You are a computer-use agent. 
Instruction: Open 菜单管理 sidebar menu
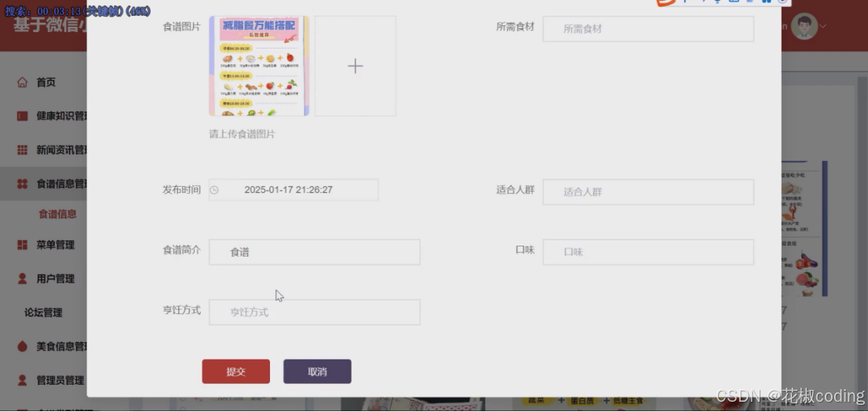56,245
